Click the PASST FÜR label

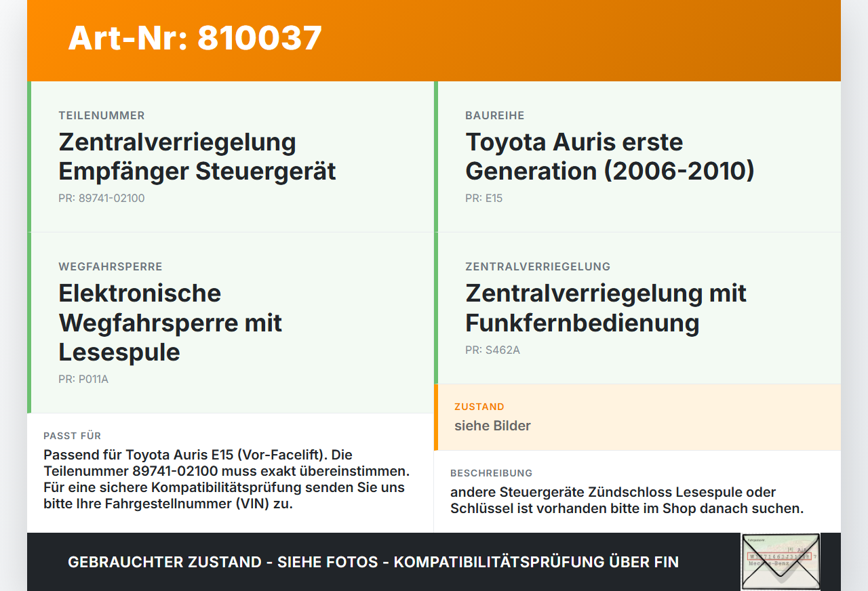[73, 436]
